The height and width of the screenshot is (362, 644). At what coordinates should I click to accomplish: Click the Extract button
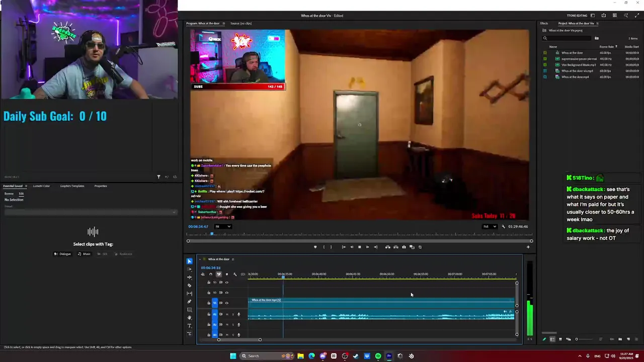395,247
